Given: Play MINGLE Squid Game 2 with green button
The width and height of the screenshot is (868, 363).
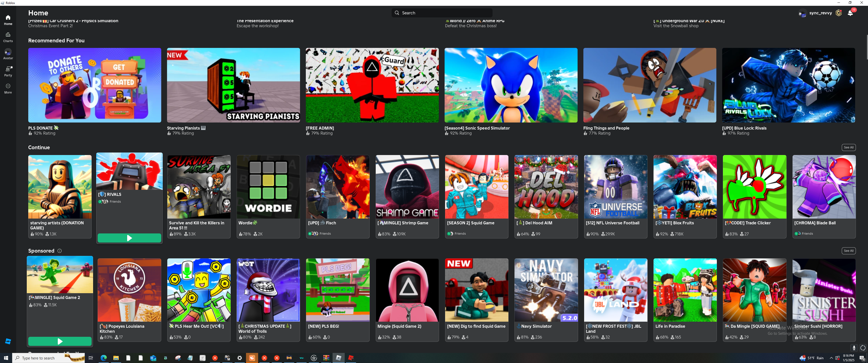Looking at the screenshot, I should click(60, 341).
